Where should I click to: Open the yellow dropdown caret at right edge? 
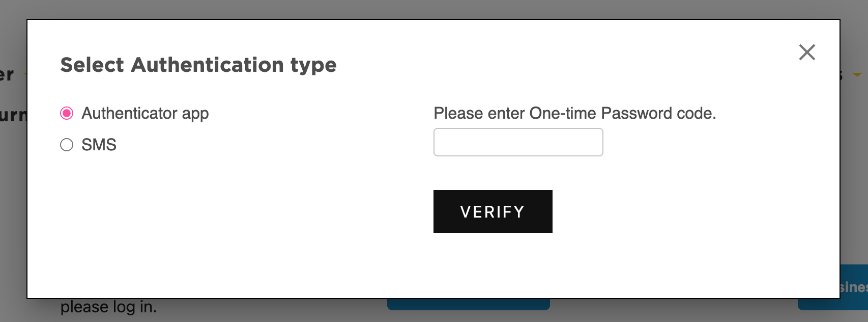(x=857, y=75)
